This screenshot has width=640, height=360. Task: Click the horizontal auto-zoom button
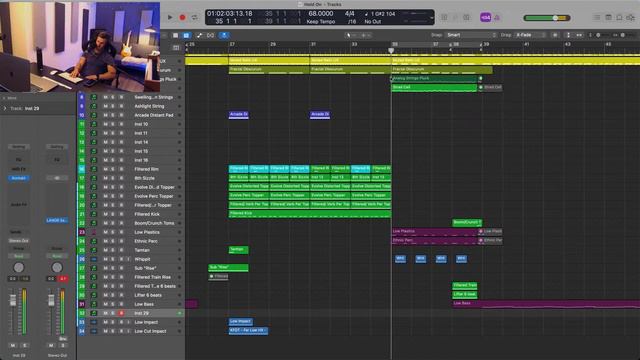[579, 35]
